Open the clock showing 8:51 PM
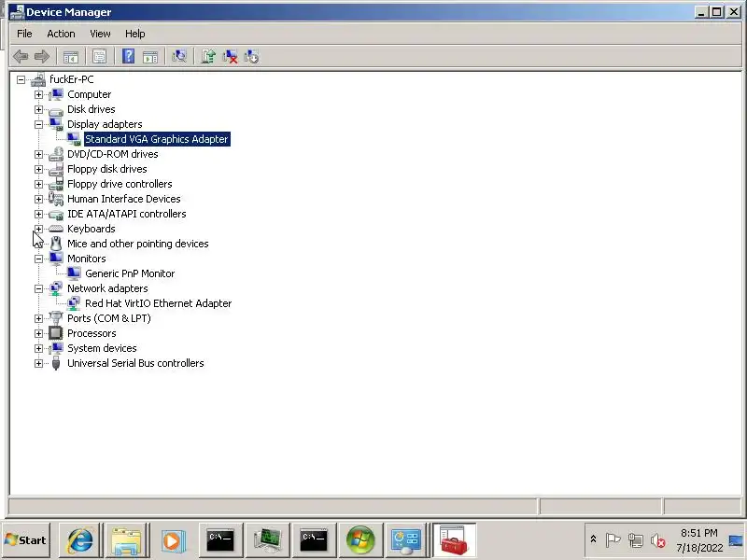The height and width of the screenshot is (560, 747). click(698, 540)
